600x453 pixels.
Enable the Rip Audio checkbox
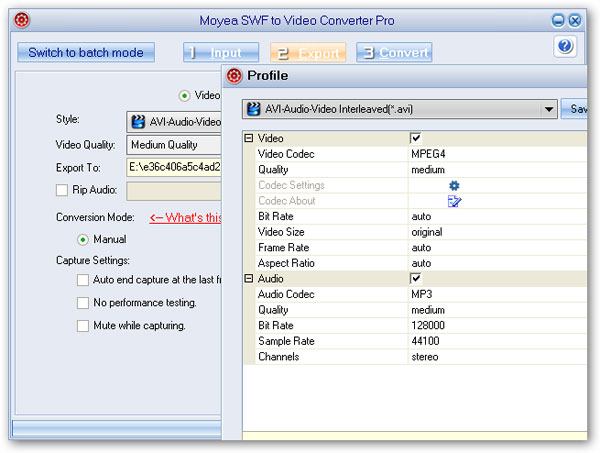tap(62, 190)
